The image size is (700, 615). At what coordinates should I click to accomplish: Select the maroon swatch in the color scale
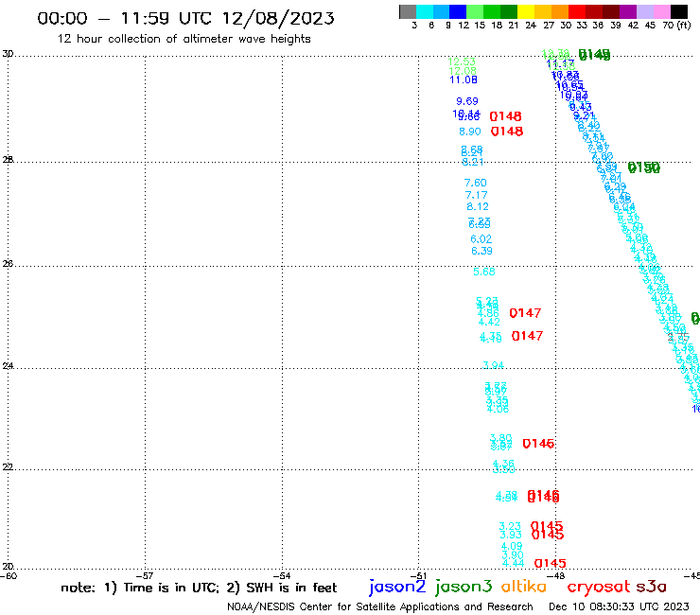(611, 11)
